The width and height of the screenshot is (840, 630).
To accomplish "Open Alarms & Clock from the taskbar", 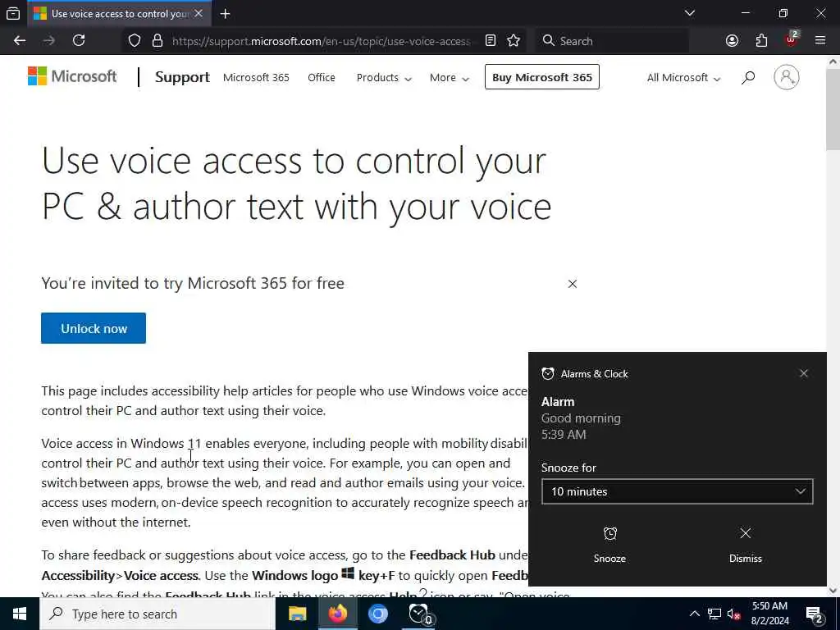I will tap(419, 614).
